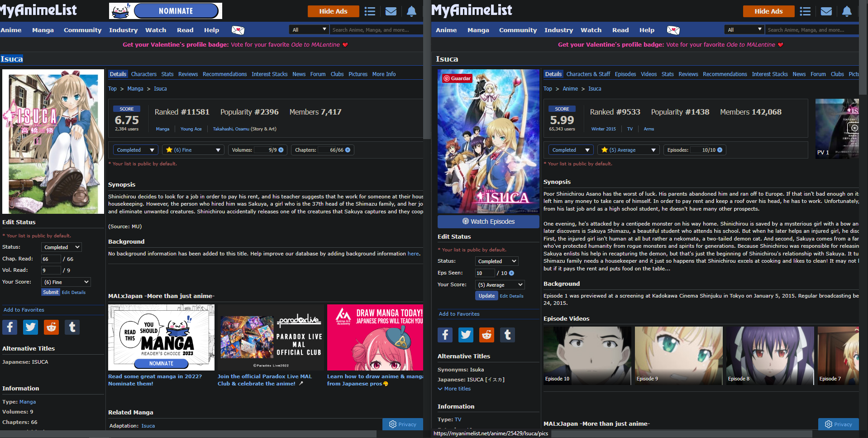
Task: Open notifications bell icon in right window
Action: pyautogui.click(x=847, y=11)
